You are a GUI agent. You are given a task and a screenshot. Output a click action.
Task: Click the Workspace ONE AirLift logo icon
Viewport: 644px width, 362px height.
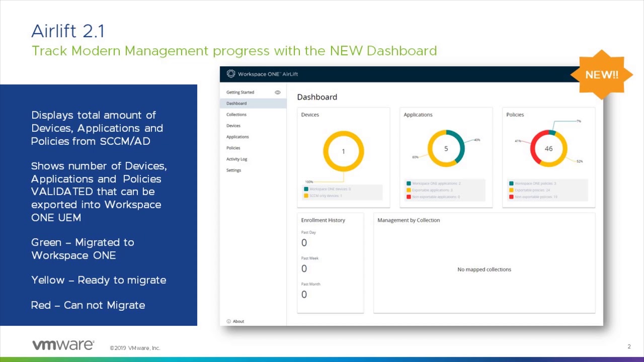[231, 74]
